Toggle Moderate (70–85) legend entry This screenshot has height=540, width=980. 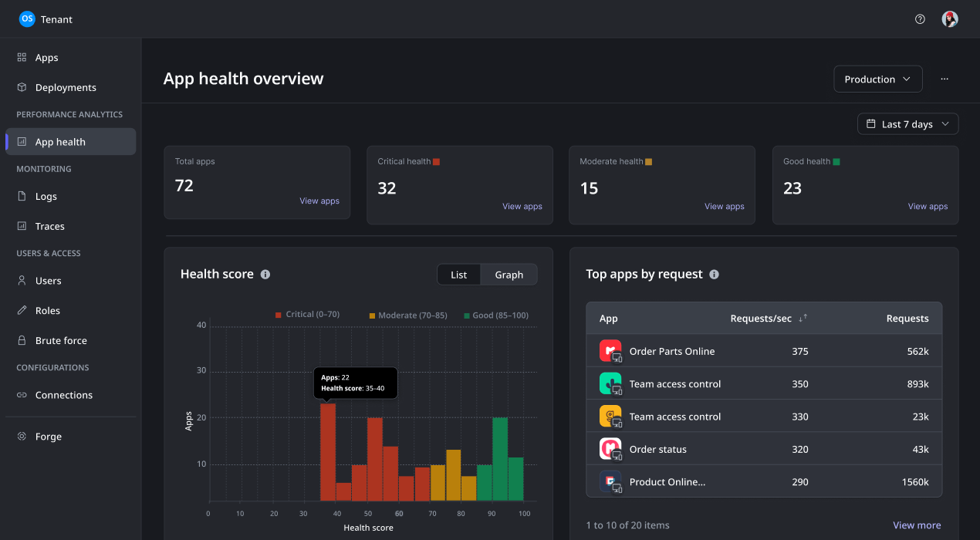pyautogui.click(x=407, y=315)
